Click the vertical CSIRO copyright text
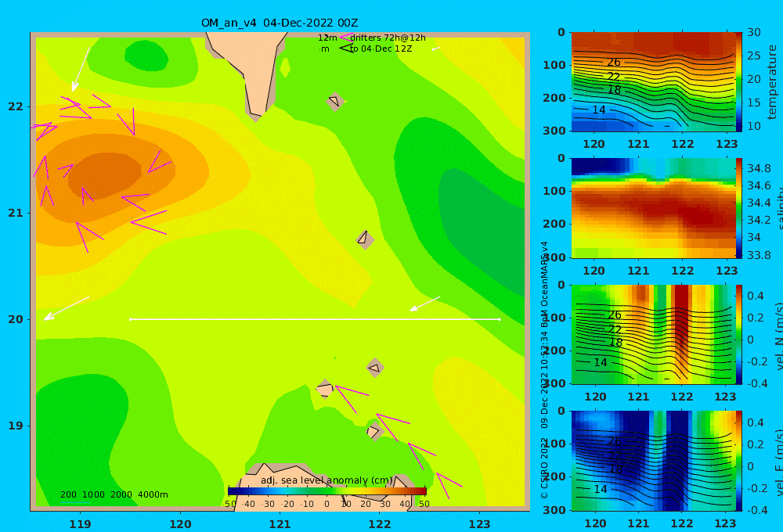Viewport: 783px width, 532px height. coord(544,370)
